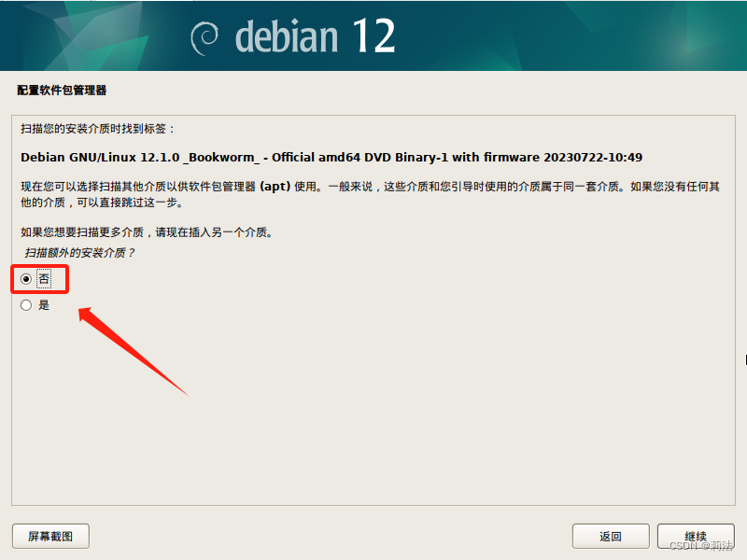Click the 继续 button to continue
Screen dimensions: 747x560
[696, 536]
